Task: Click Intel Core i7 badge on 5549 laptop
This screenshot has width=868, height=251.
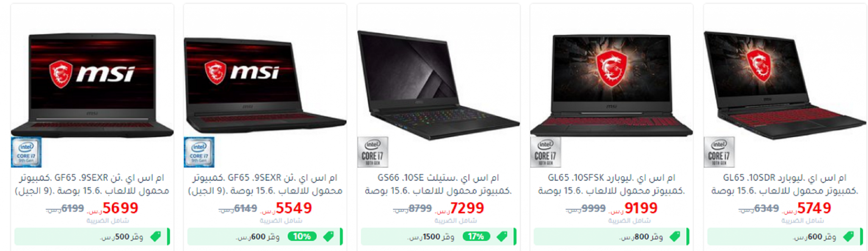Action: click(199, 152)
